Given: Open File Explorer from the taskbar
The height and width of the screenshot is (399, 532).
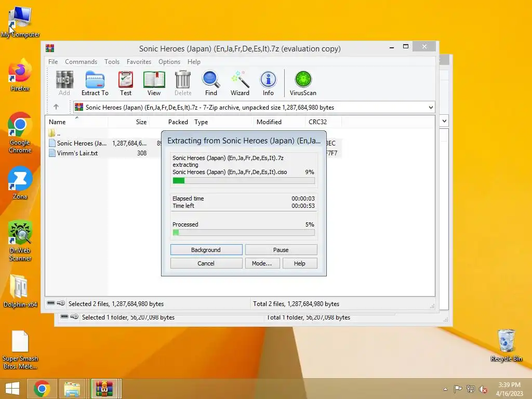Looking at the screenshot, I should click(72, 389).
